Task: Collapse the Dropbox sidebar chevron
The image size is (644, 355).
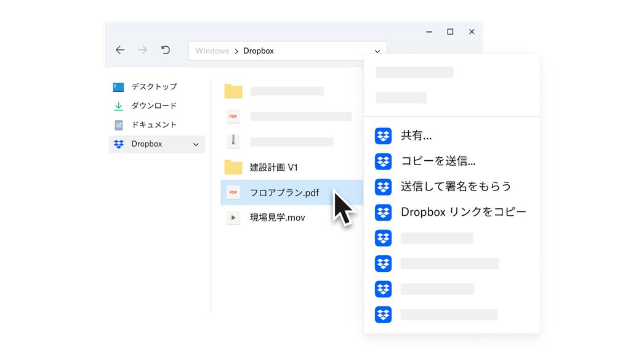Action: click(x=196, y=144)
